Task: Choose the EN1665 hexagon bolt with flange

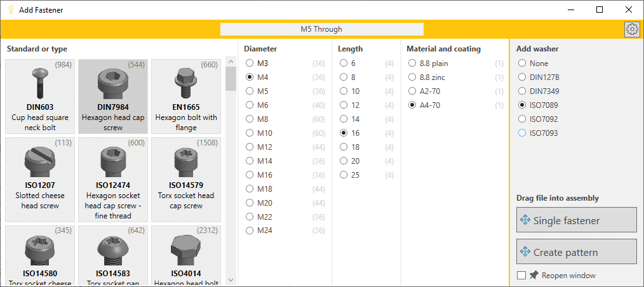Action: coord(185,96)
